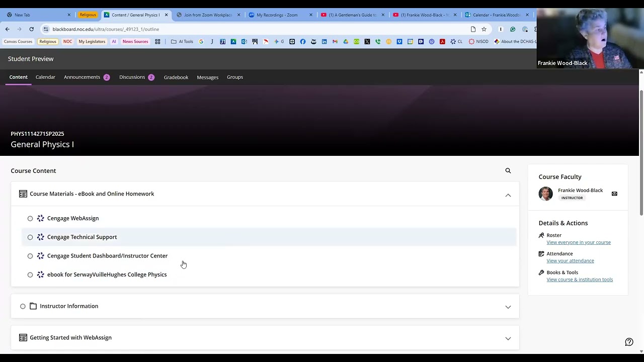The height and width of the screenshot is (362, 644).
Task: Click View course & institution tools
Action: (580, 280)
